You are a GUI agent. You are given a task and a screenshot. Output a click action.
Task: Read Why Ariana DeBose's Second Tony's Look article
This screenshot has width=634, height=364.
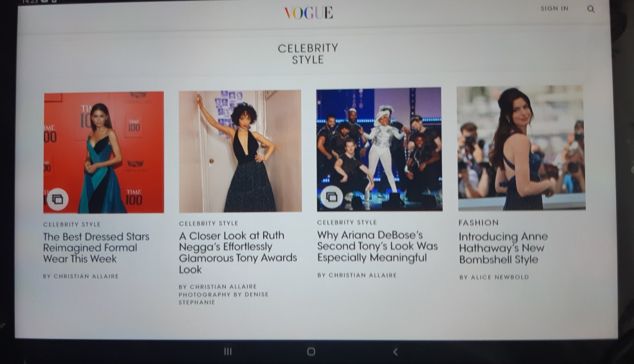click(377, 246)
